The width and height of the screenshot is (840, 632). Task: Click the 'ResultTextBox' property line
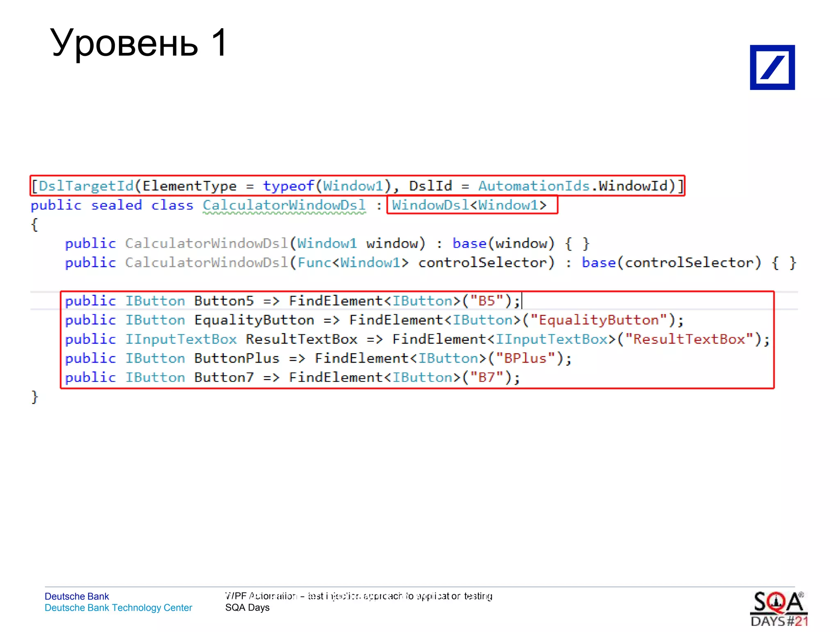pos(418,340)
